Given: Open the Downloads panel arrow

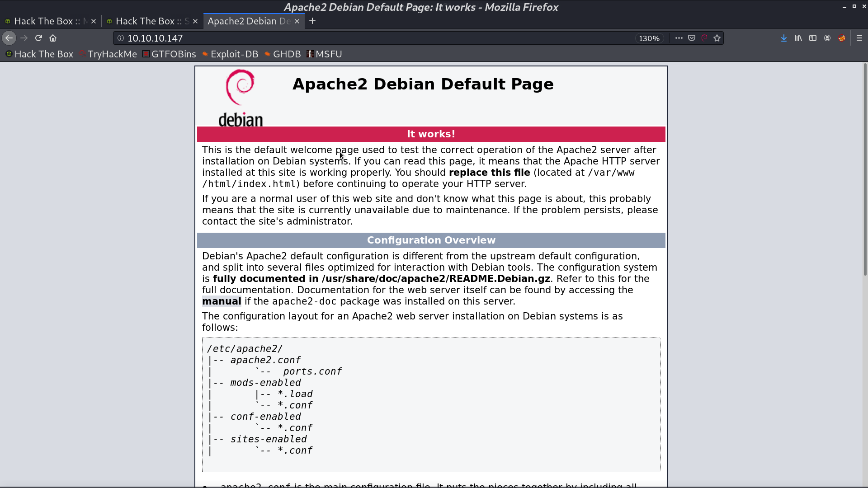Looking at the screenshot, I should [783, 38].
